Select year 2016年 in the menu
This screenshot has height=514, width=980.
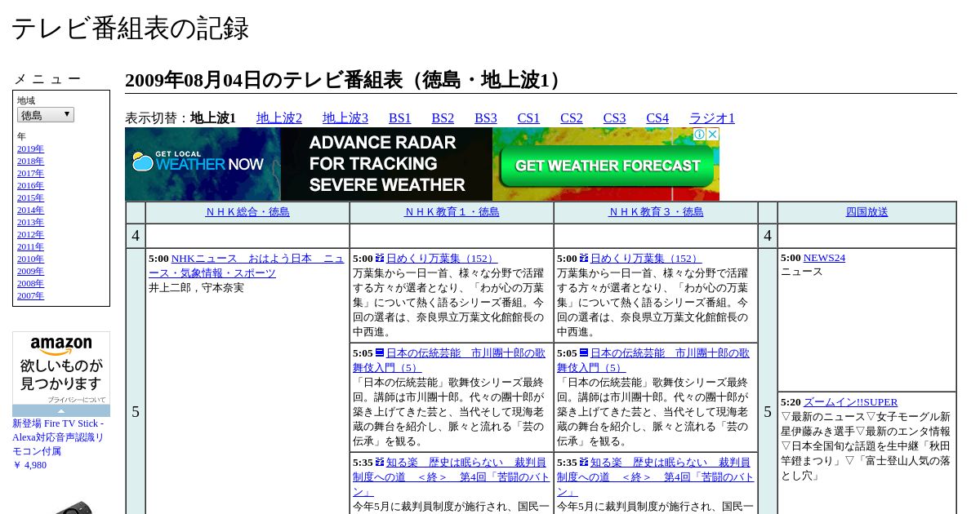pos(30,186)
